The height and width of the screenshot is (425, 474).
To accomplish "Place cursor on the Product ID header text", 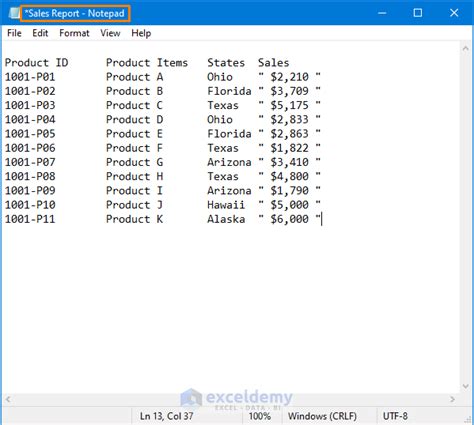I will tap(36, 63).
